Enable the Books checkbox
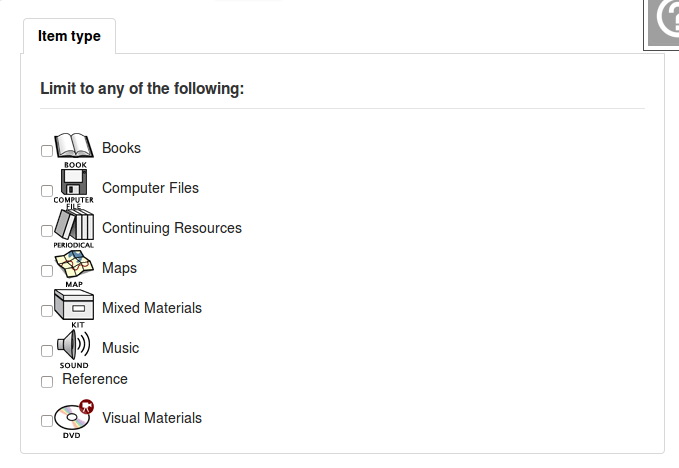Image resolution: width=679 pixels, height=468 pixels. coord(46,151)
